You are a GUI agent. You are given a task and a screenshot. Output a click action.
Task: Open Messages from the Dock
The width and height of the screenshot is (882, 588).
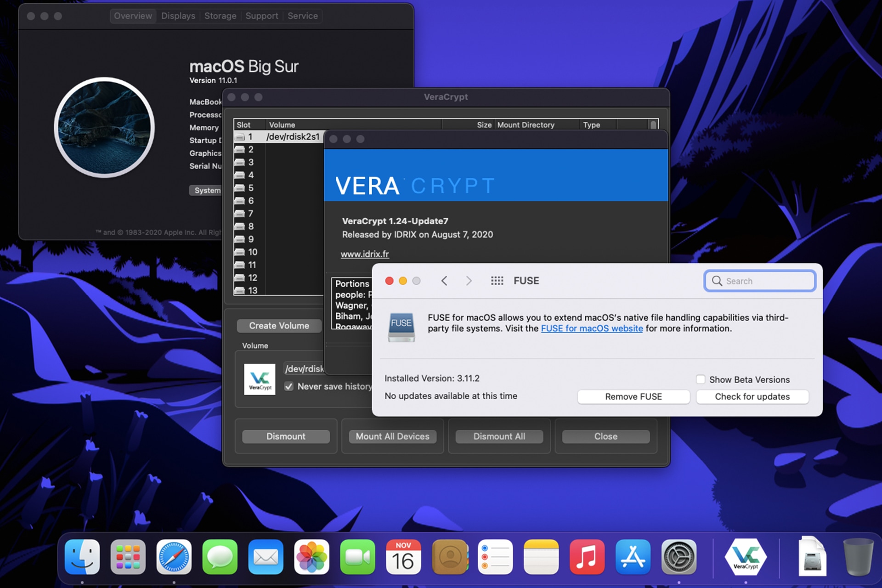pos(220,557)
